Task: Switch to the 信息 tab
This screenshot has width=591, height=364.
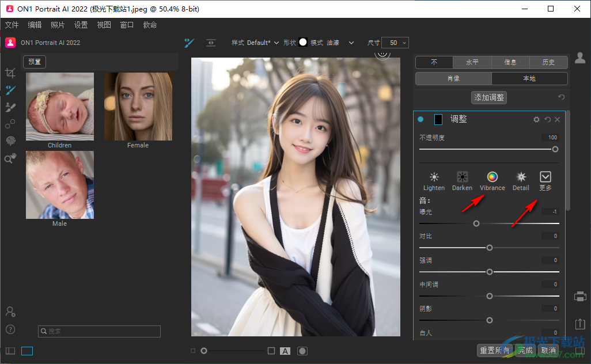Action: (510, 62)
